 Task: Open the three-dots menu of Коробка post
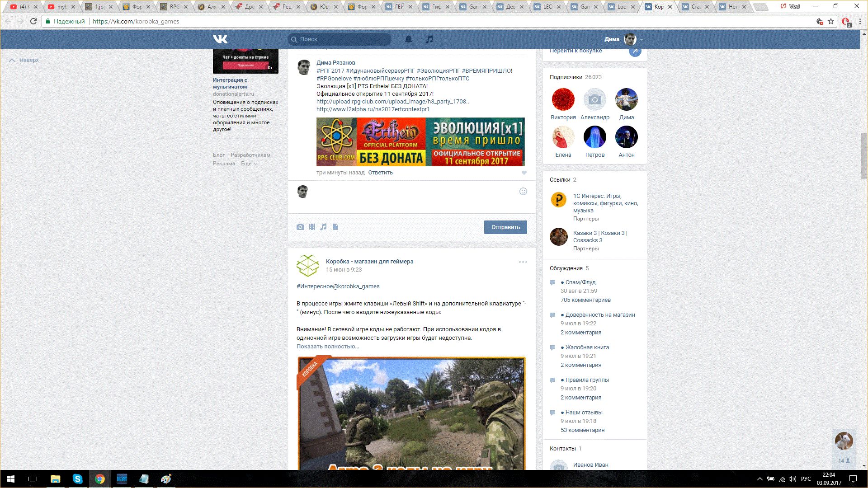point(523,262)
